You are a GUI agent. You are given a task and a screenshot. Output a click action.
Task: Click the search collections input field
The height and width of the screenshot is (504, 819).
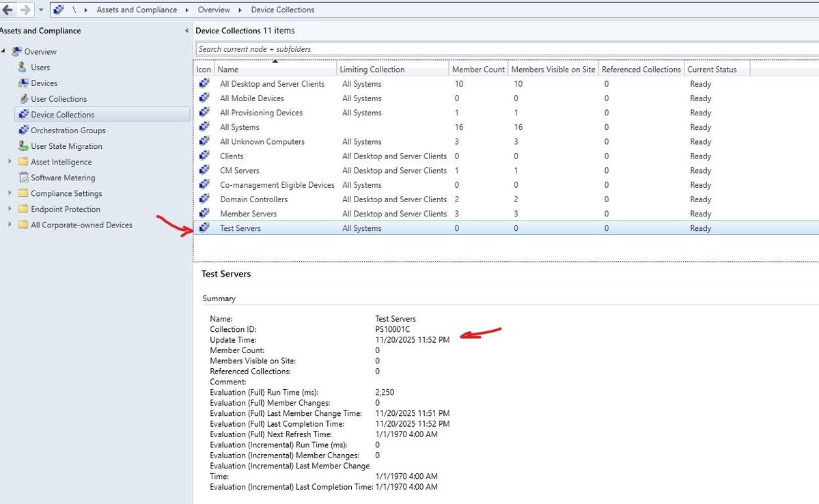tap(410, 48)
